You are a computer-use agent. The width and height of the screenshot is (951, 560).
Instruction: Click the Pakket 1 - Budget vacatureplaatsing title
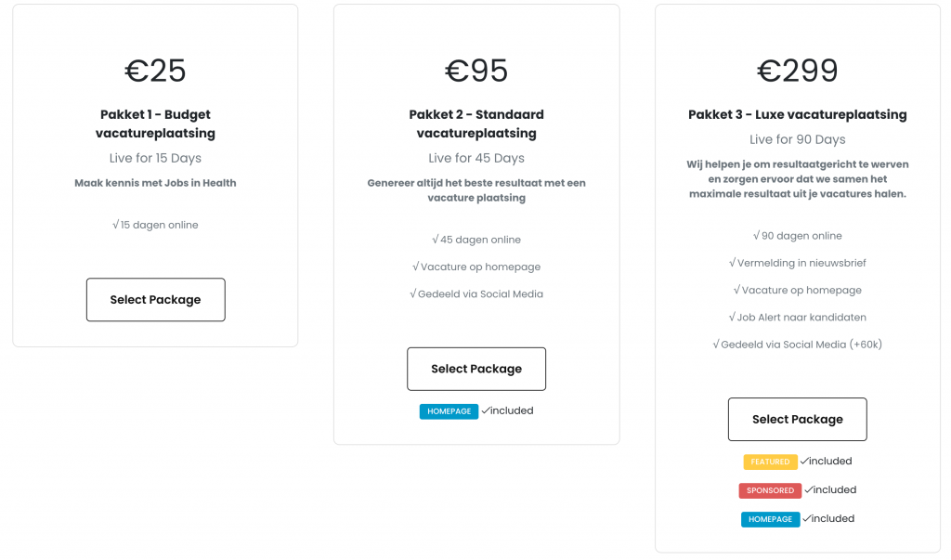155,124
